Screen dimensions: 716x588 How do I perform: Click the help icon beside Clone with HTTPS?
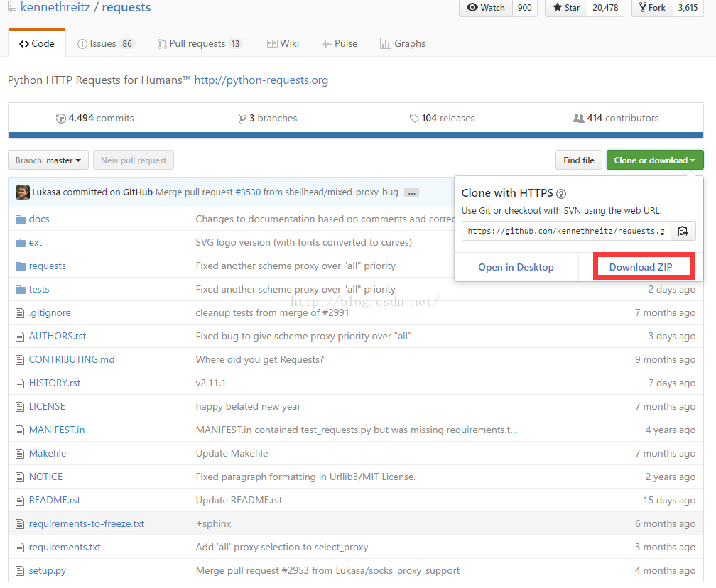(x=561, y=193)
